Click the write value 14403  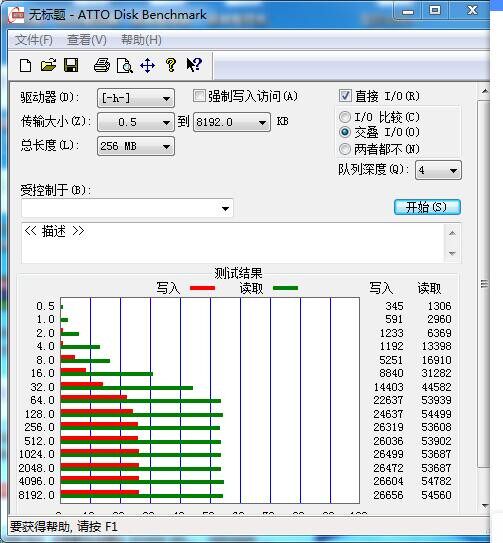tap(388, 387)
